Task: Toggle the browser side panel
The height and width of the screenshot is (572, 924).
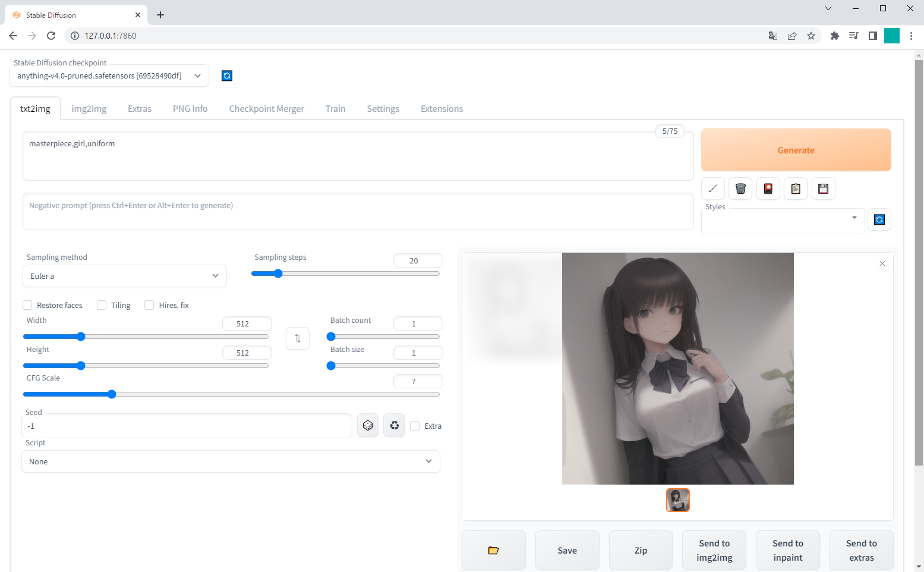Action: click(873, 36)
